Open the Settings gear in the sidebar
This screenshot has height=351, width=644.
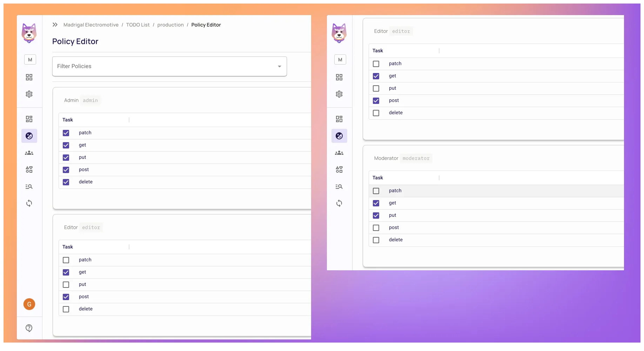tap(29, 94)
